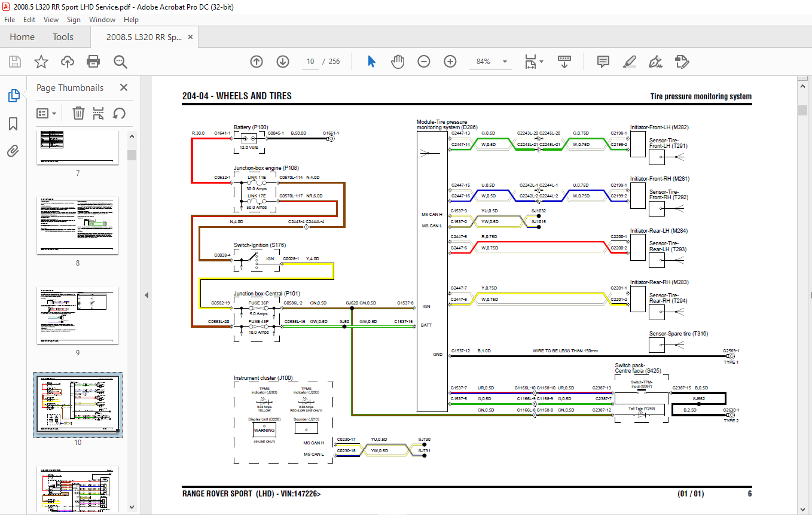Open the Edit menu
812x515 pixels.
point(29,20)
